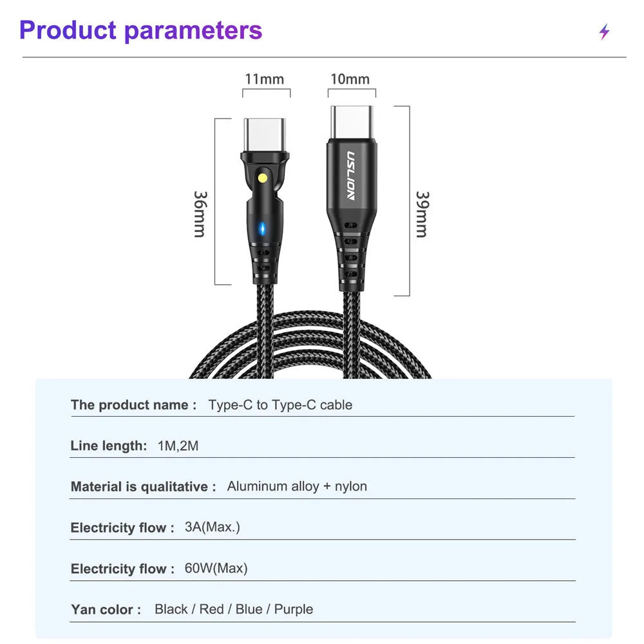Click the Type-C to Type-C cable text
The image size is (644, 644).
coord(280,405)
